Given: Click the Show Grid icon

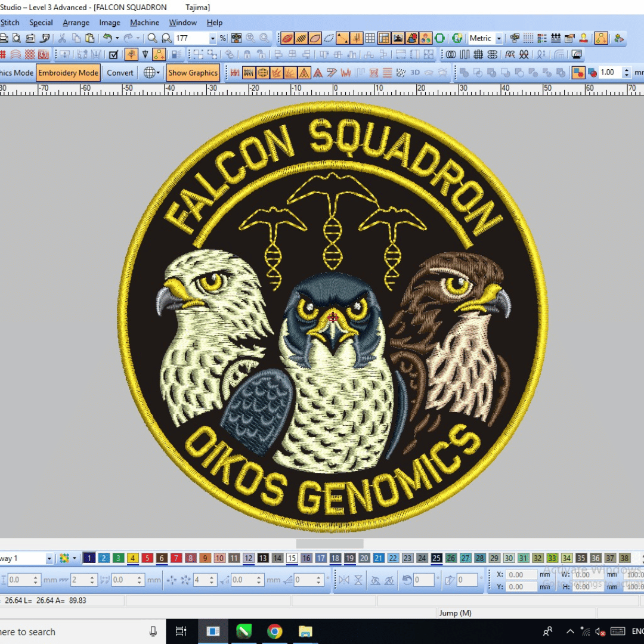Looking at the screenshot, I should tap(370, 38).
